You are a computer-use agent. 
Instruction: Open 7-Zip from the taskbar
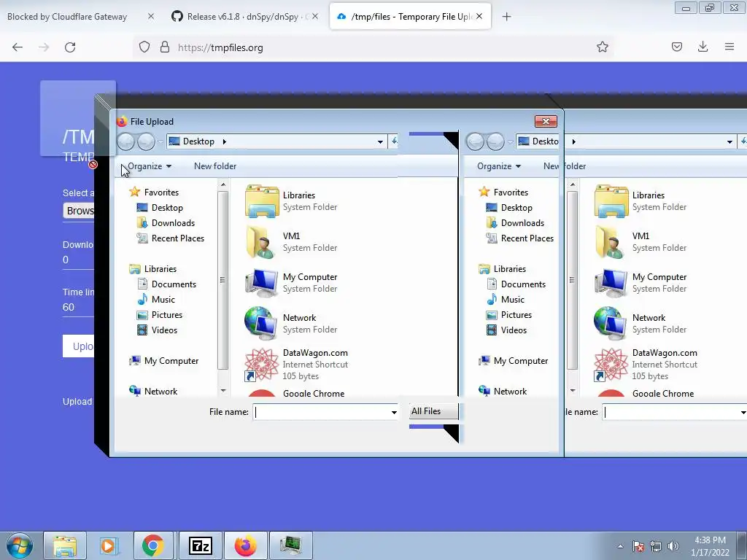pyautogui.click(x=200, y=545)
